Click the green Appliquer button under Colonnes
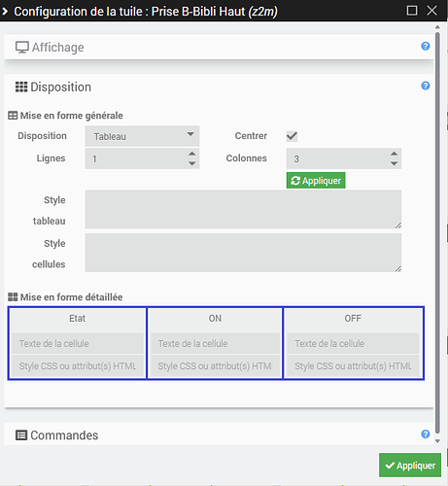 (x=316, y=181)
